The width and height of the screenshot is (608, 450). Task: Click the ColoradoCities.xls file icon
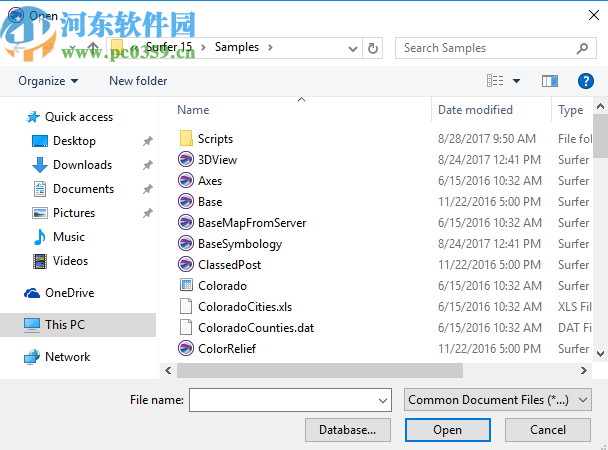click(186, 306)
